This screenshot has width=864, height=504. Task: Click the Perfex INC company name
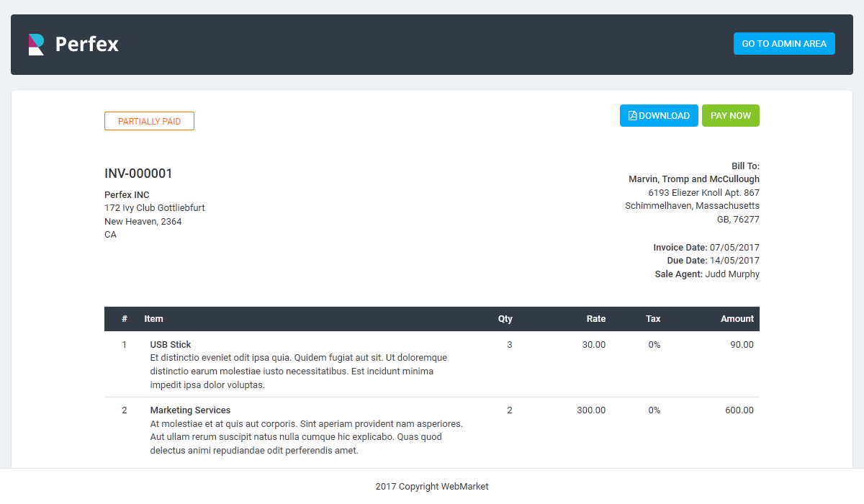tap(127, 195)
